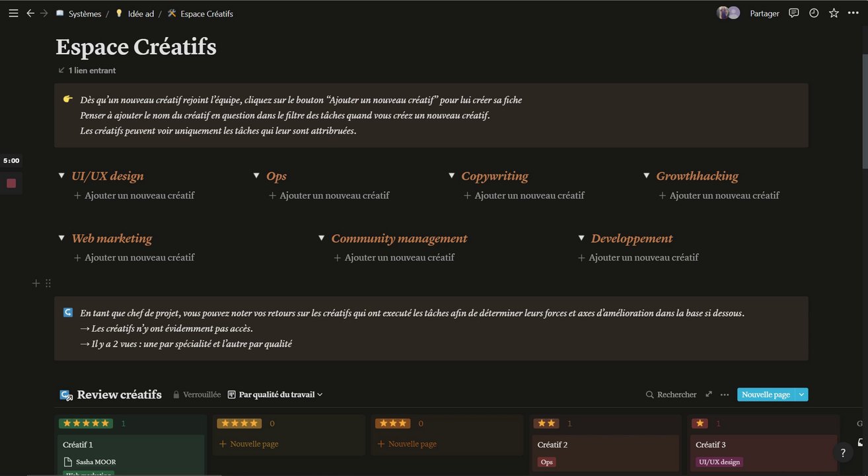
Task: Open Systèmes in the breadcrumb
Action: [x=85, y=13]
